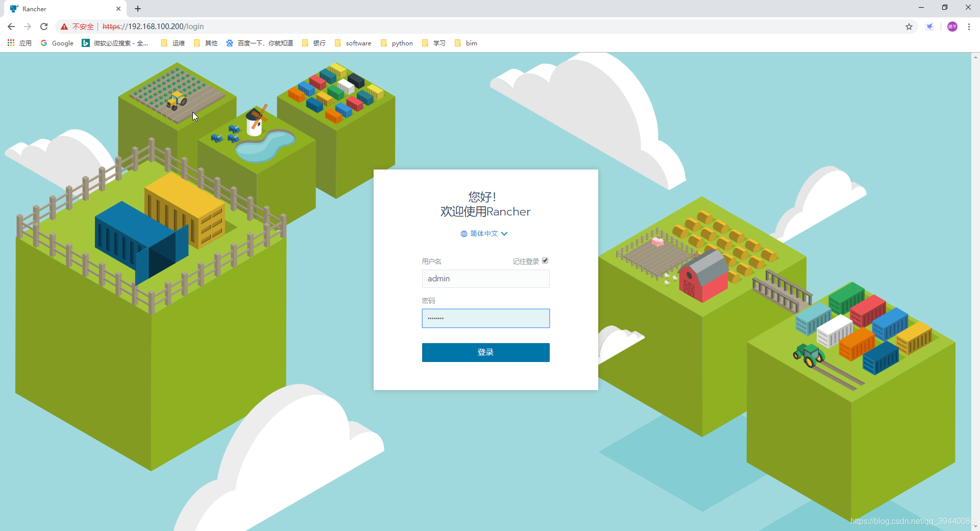Focus the 密码 password field
The width and height of the screenshot is (980, 531).
tap(485, 318)
